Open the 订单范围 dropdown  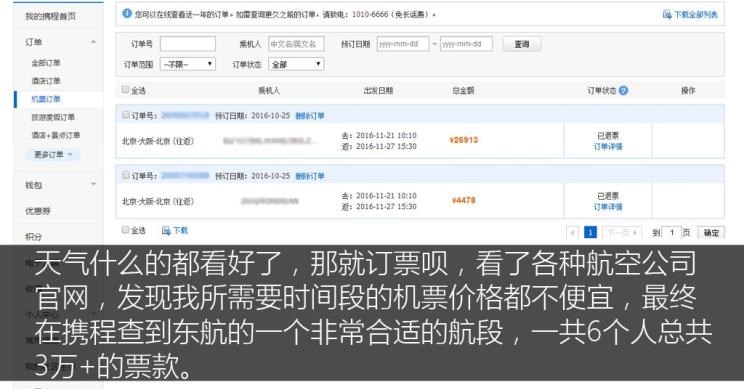(x=188, y=64)
